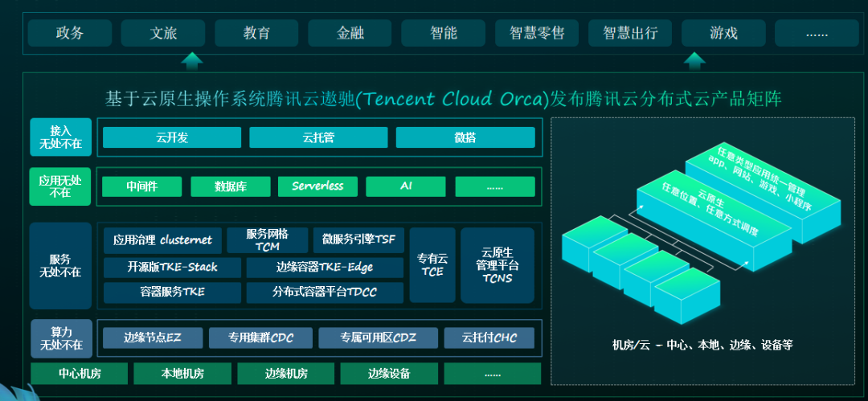Click the AI box
The width and height of the screenshot is (868, 401).
406,186
